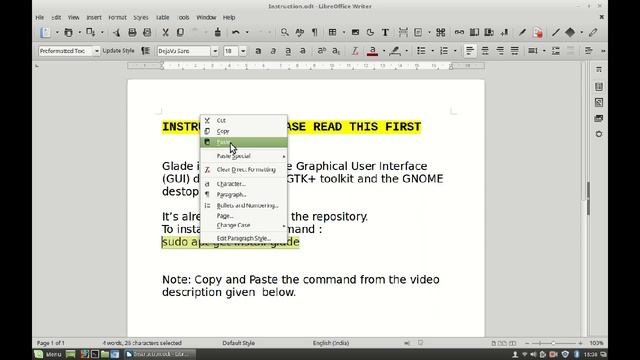640x360 pixels.
Task: Click the Insert Text Box icon
Action: (x=385, y=32)
